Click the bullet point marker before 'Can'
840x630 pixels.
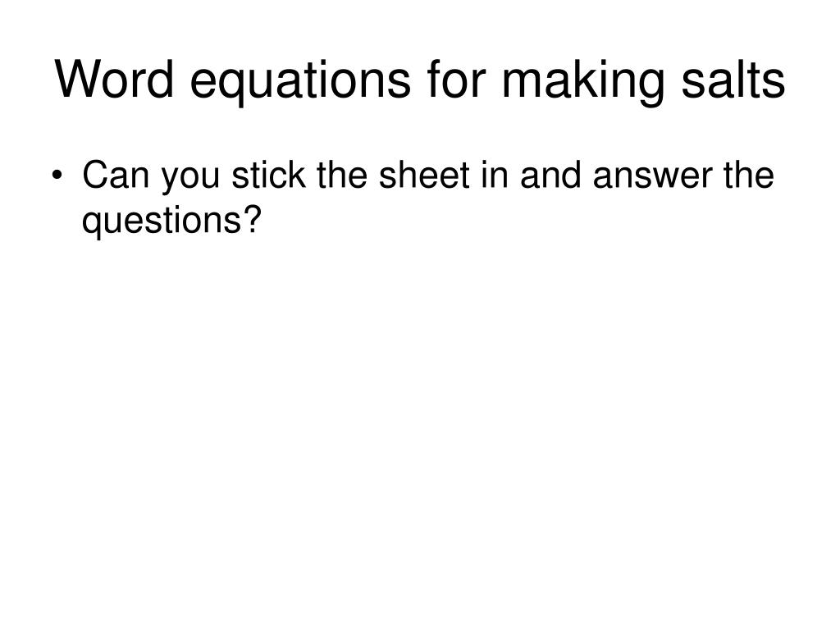pos(58,176)
